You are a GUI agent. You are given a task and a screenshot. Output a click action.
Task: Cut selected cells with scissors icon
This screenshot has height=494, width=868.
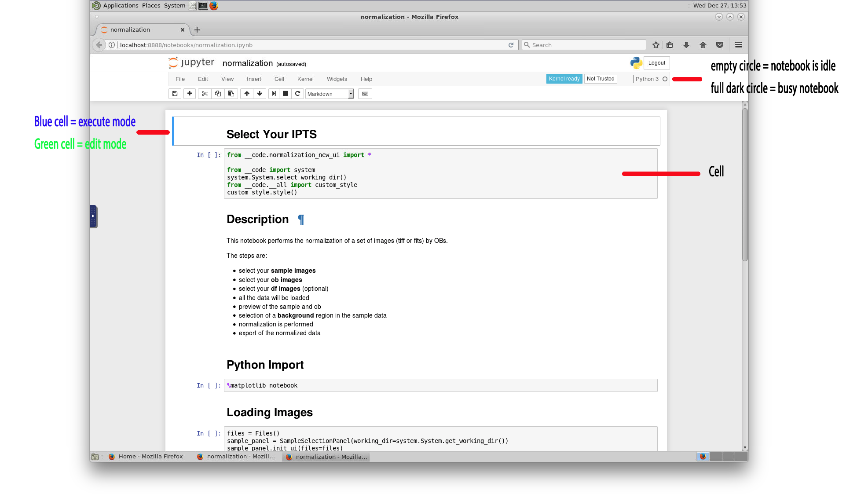[x=205, y=94]
